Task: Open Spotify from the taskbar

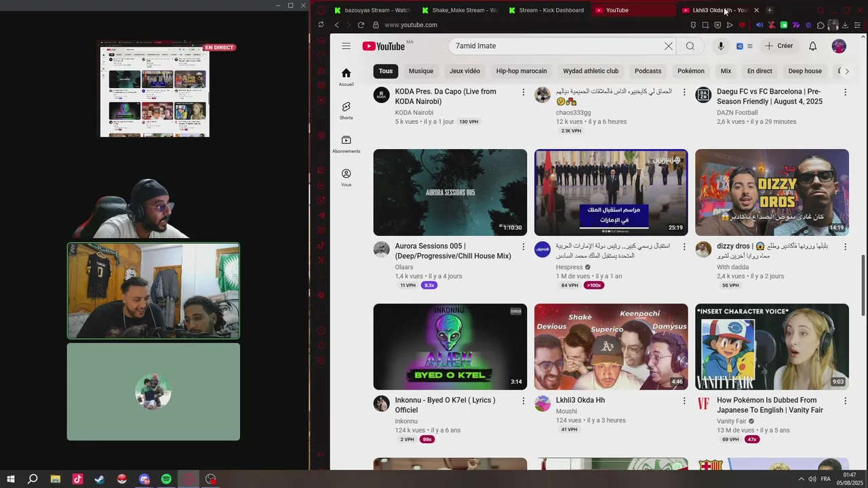Action: pos(166,479)
